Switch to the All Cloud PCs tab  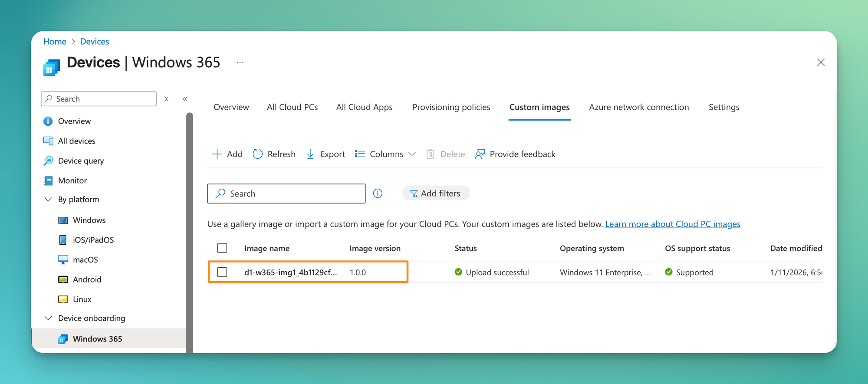point(293,107)
